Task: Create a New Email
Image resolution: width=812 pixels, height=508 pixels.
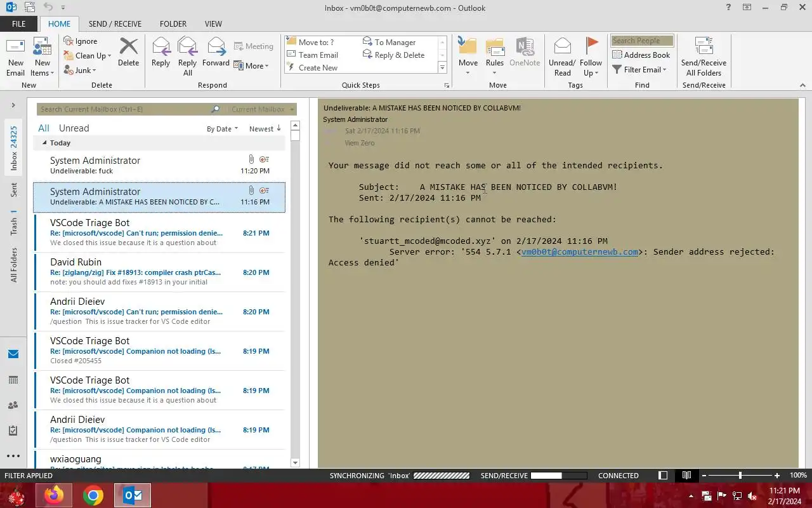Action: click(15, 57)
